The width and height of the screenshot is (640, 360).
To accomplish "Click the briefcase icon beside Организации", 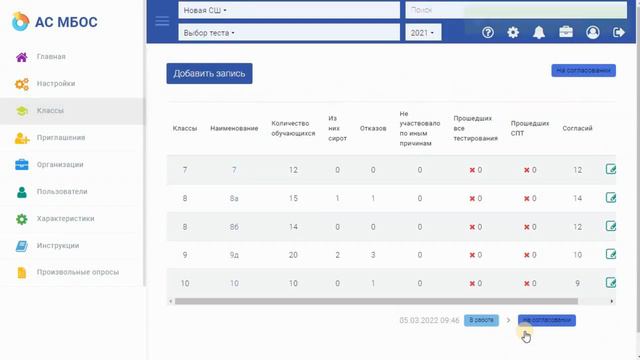I will [22, 164].
